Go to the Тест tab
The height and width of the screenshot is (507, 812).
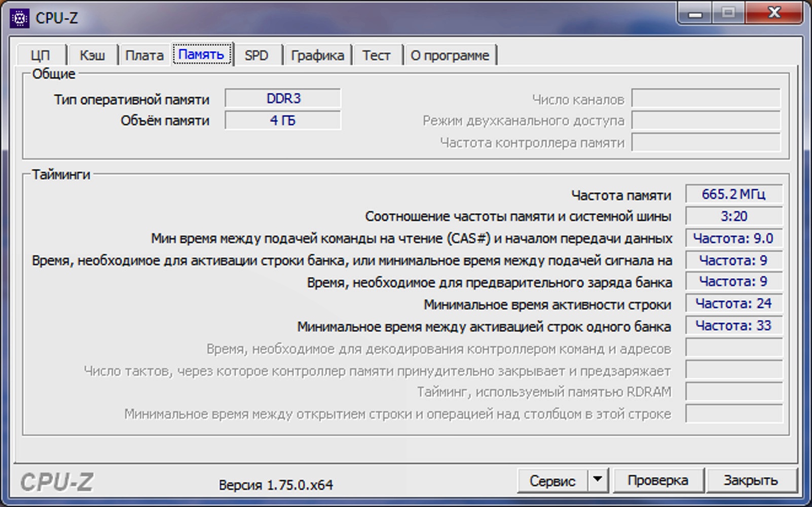tap(377, 55)
